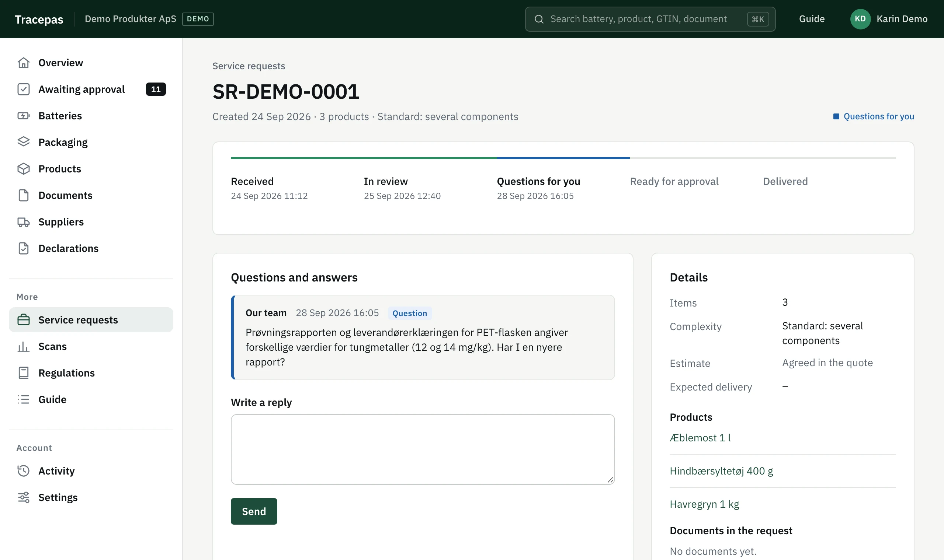Select the Regulations book icon

(x=23, y=373)
